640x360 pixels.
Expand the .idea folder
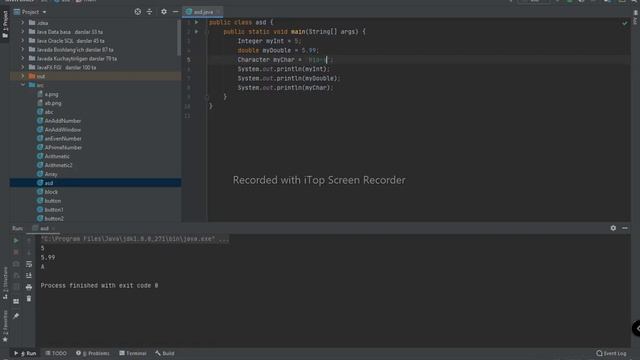click(x=23, y=23)
